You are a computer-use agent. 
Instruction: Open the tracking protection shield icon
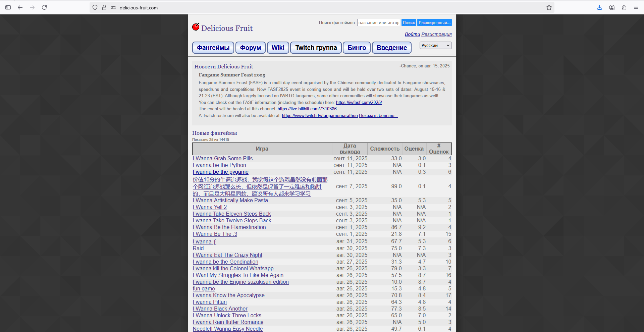(x=95, y=7)
